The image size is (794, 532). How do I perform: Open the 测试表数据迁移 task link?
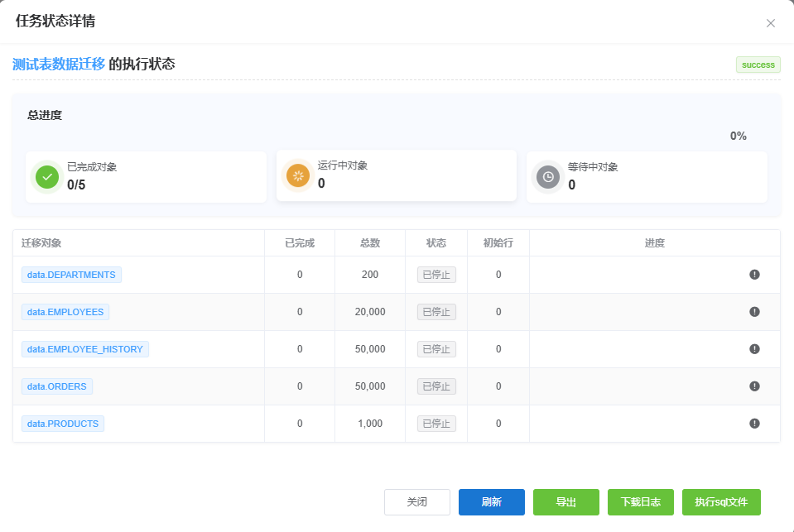coord(59,65)
